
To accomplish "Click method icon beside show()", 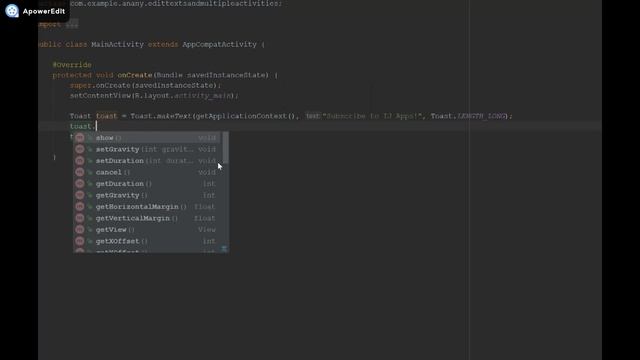I will (x=80, y=138).
